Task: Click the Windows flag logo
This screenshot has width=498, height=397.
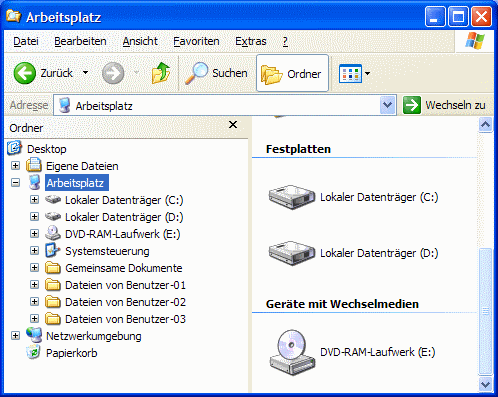Action: [x=475, y=41]
